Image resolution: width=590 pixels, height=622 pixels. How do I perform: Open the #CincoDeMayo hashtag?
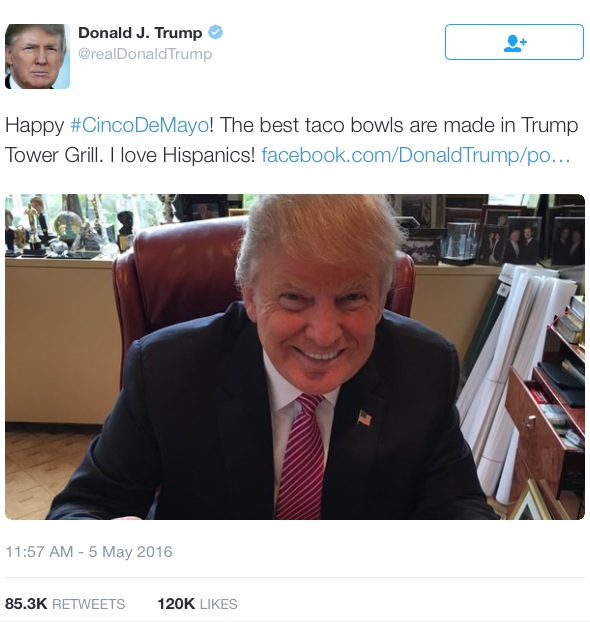pos(140,125)
